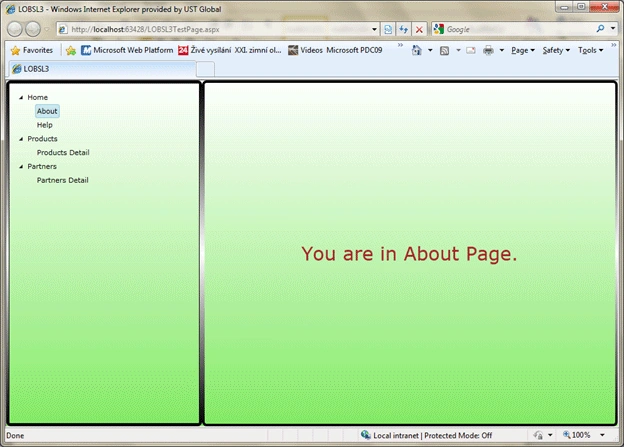Select the Home tree item
The image size is (624, 447).
[x=37, y=97]
